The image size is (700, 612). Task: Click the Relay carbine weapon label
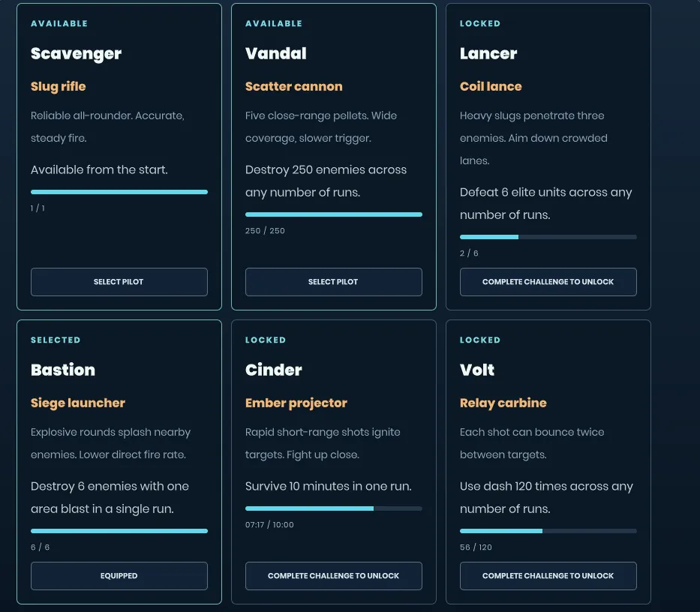tap(503, 403)
